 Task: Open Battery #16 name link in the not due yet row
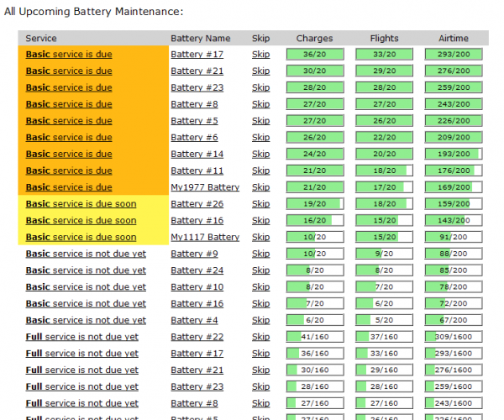[x=197, y=304]
